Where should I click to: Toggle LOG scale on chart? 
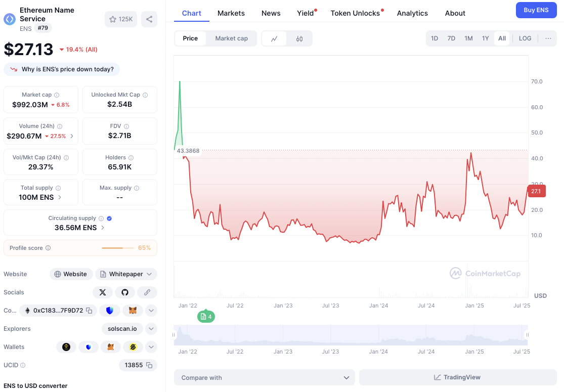(525, 38)
